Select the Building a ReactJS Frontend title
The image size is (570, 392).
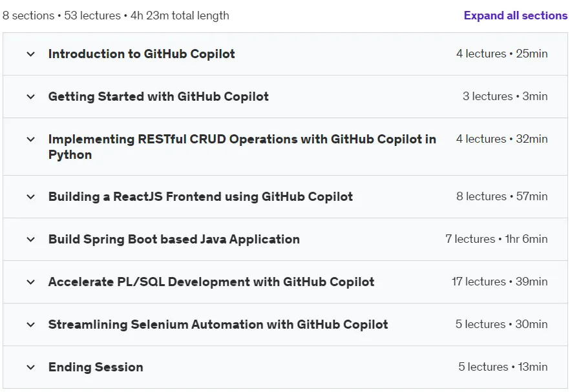pyautogui.click(x=200, y=196)
